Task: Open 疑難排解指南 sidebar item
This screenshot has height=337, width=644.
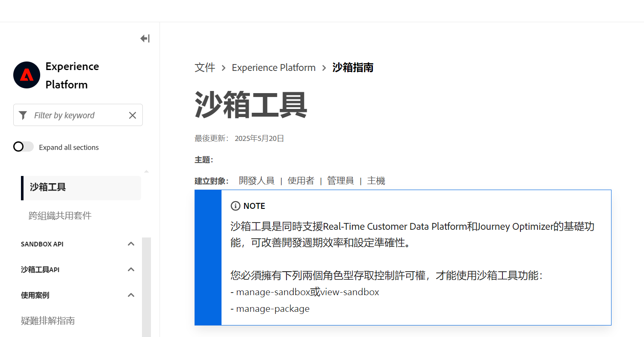Action: (48, 321)
